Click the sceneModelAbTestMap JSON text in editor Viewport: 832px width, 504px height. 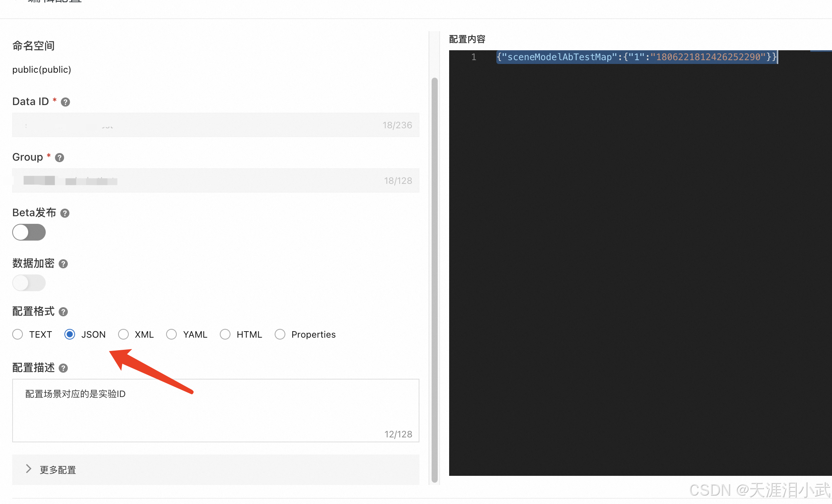click(x=636, y=57)
